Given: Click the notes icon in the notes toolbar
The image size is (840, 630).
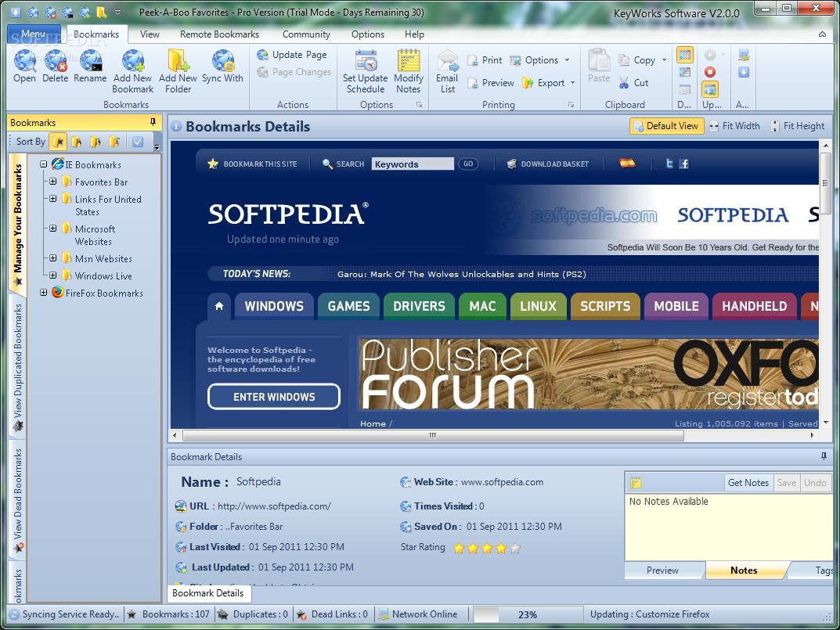Looking at the screenshot, I should click(636, 483).
